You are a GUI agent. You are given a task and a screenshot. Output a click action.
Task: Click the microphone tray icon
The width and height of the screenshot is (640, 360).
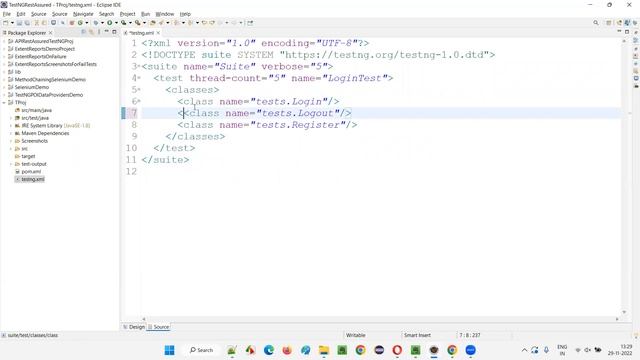coord(546,350)
